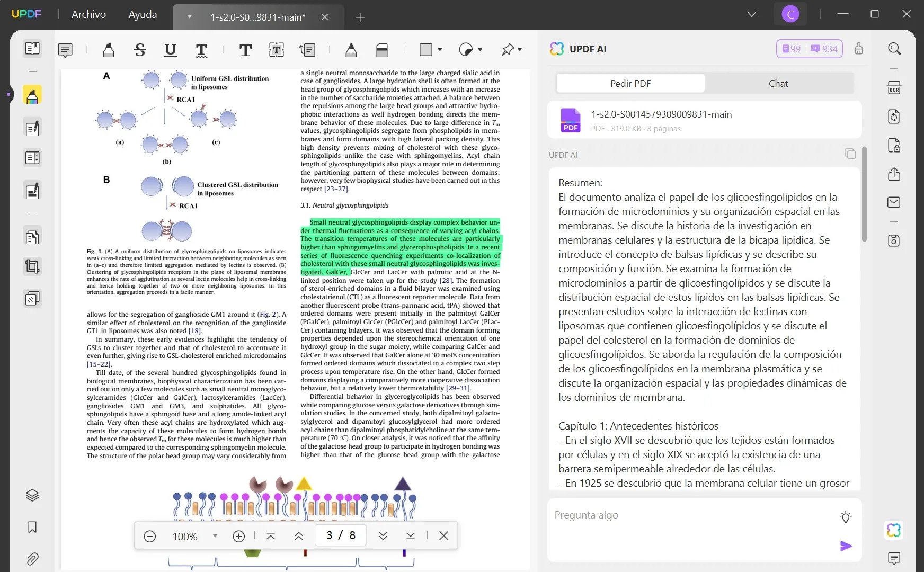Go to the first page
Viewport: 924px width, 572px height.
pyautogui.click(x=271, y=536)
